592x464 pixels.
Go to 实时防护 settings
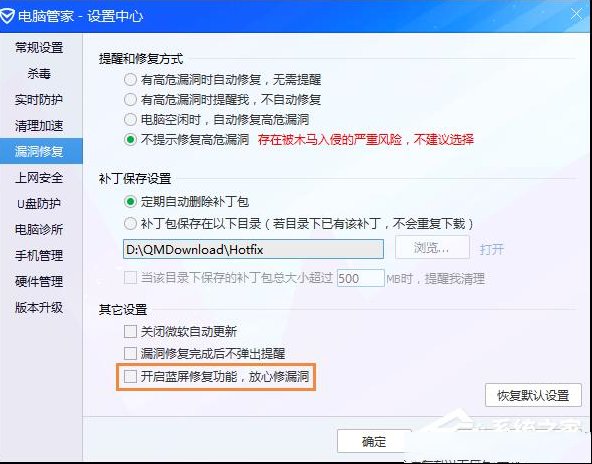[x=39, y=100]
